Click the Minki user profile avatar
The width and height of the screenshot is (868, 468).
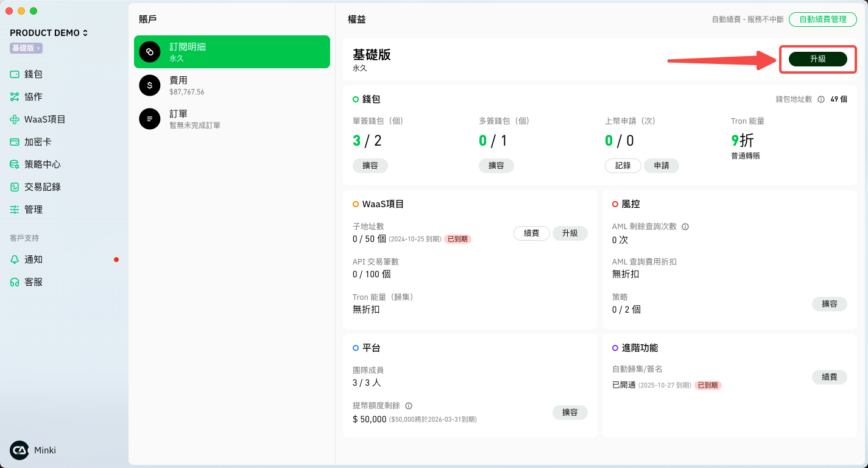(x=19, y=450)
